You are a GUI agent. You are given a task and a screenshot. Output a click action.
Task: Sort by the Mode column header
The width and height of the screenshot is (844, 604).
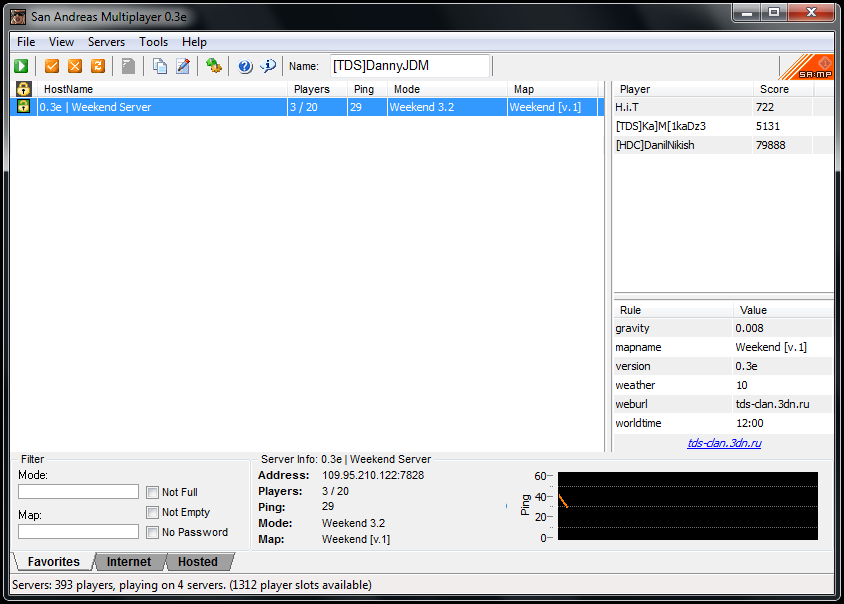[x=447, y=89]
